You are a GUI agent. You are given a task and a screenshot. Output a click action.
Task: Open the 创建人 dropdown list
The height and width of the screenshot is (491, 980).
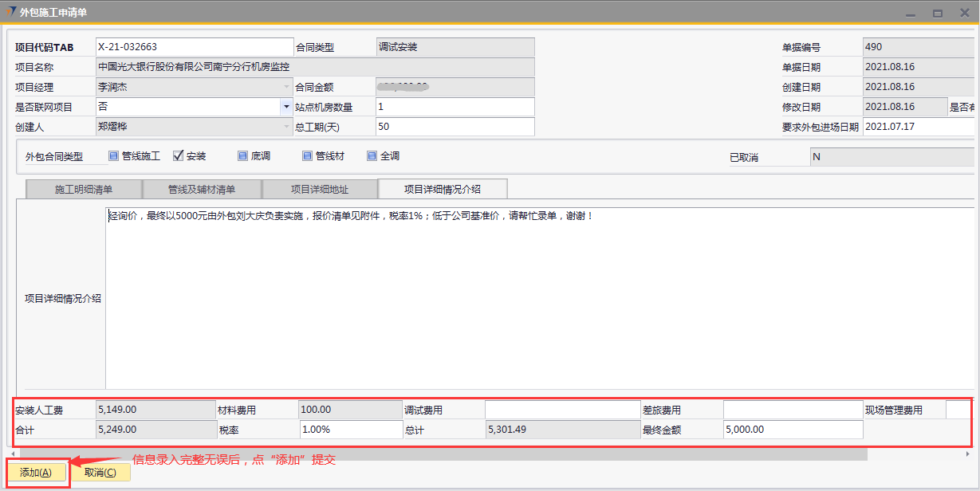click(x=286, y=127)
